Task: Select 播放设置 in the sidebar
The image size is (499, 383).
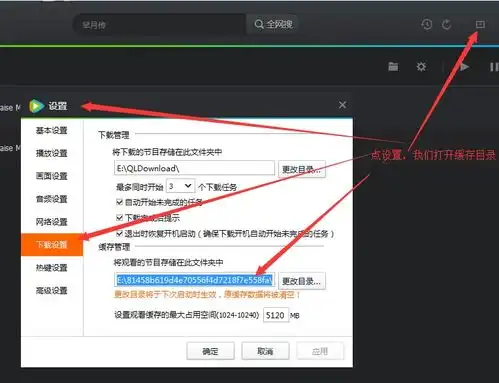Action: [x=52, y=153]
